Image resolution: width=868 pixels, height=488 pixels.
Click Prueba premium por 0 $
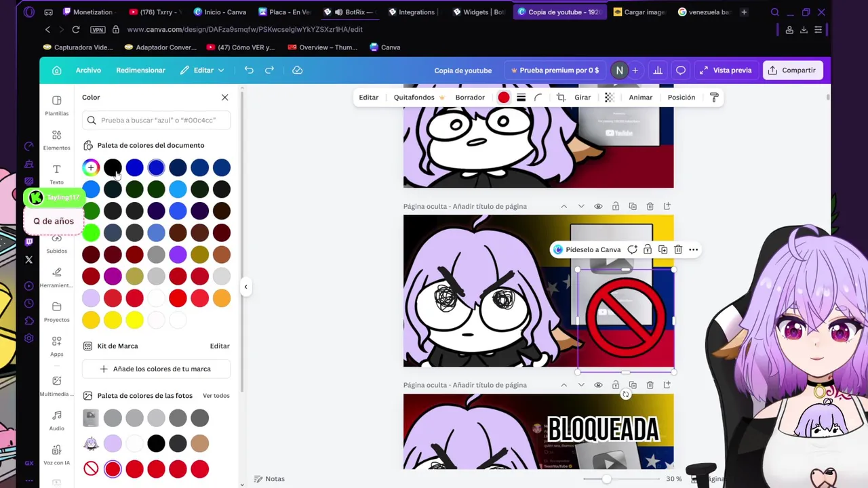555,70
